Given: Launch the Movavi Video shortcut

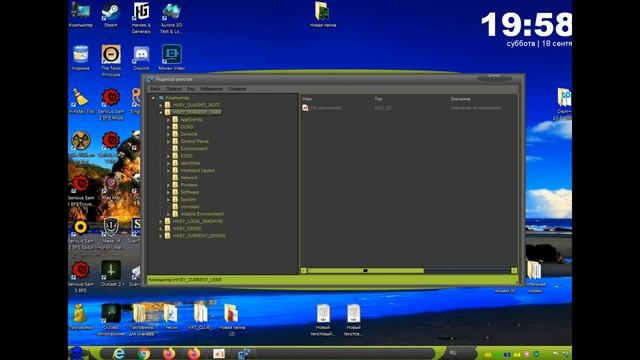Looking at the screenshot, I should tap(171, 58).
